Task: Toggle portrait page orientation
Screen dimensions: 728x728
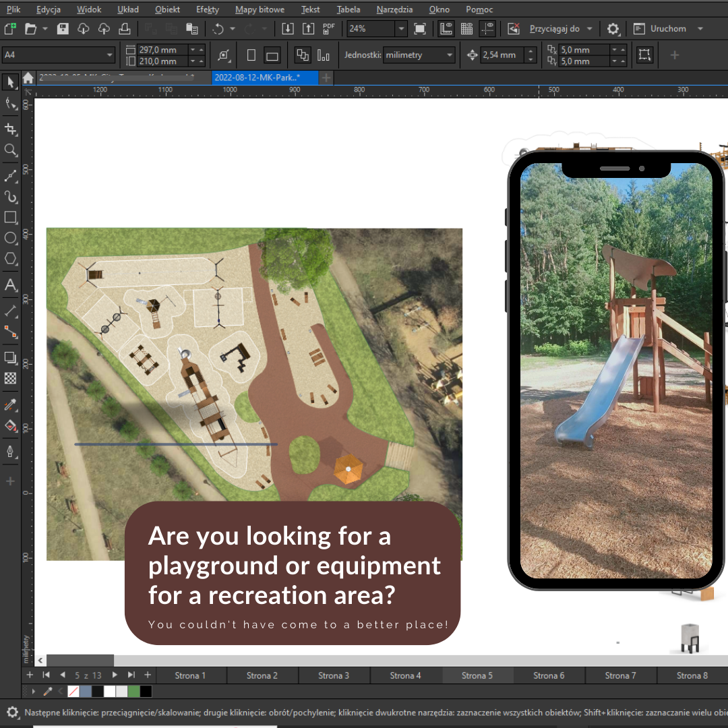Action: [251, 55]
